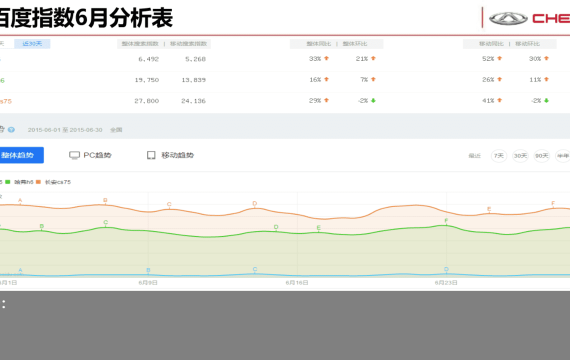570x360 pixels.
Task: Select the 近30天 tab
Action: point(32,44)
